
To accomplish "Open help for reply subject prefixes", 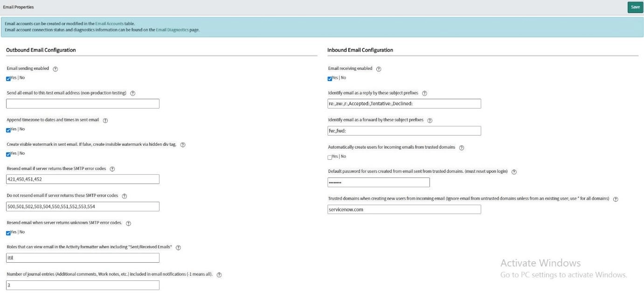I will [424, 93].
